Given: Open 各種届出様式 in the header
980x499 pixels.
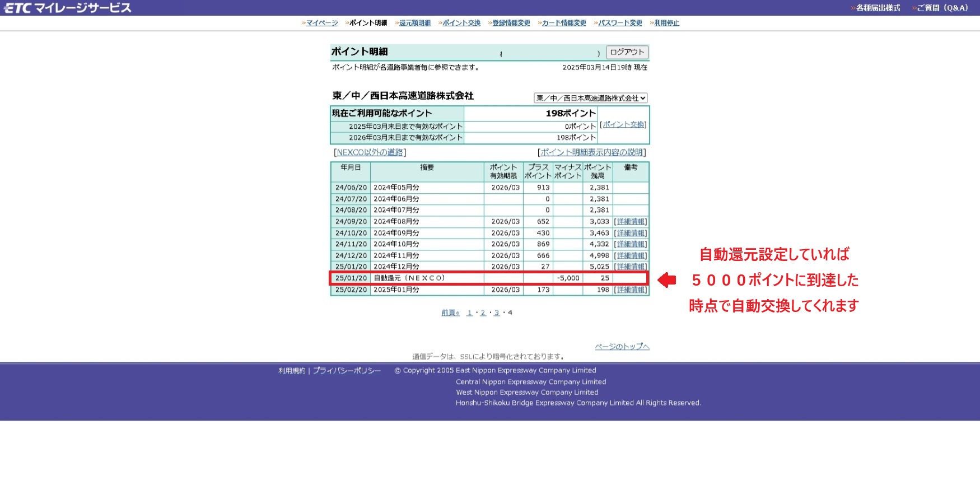Looking at the screenshot, I should [878, 8].
